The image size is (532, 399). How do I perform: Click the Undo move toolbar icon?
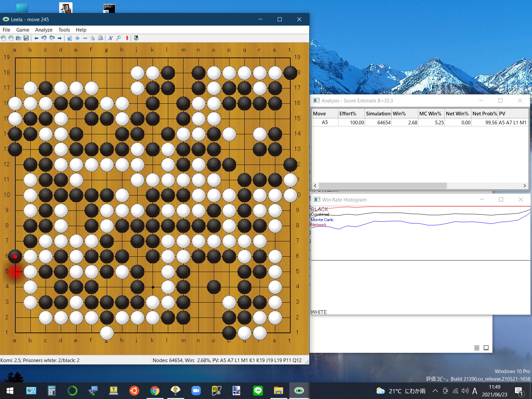[44, 38]
